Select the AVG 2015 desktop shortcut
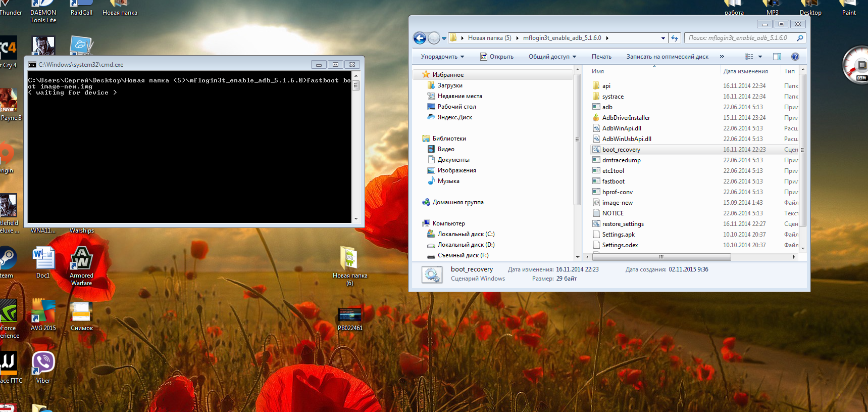868x412 pixels. pyautogui.click(x=43, y=311)
